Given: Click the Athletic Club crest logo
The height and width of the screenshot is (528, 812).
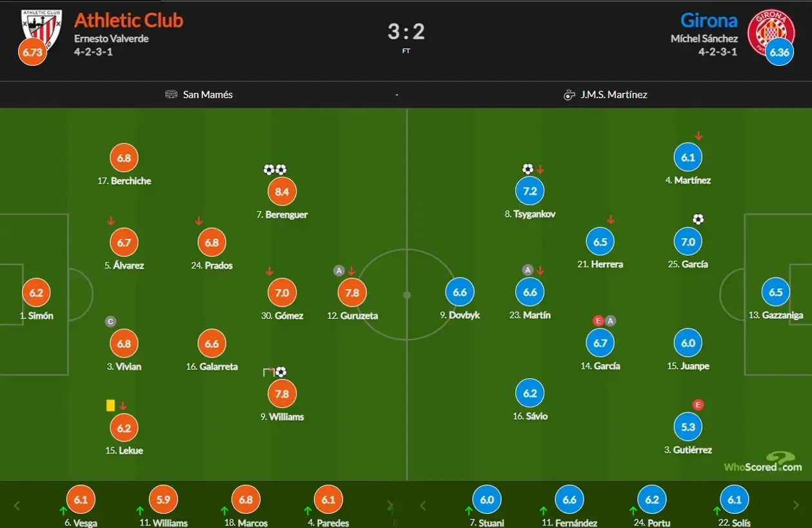Looking at the screenshot, I should [x=41, y=27].
